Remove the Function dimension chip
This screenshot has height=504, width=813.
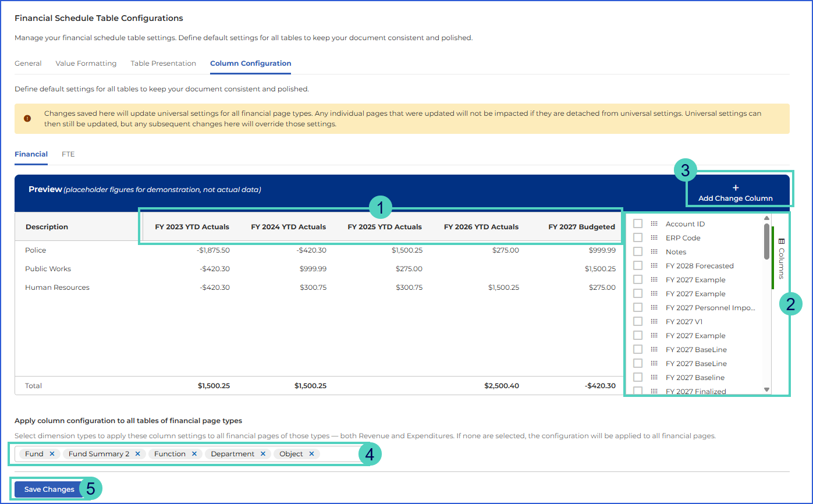point(194,454)
